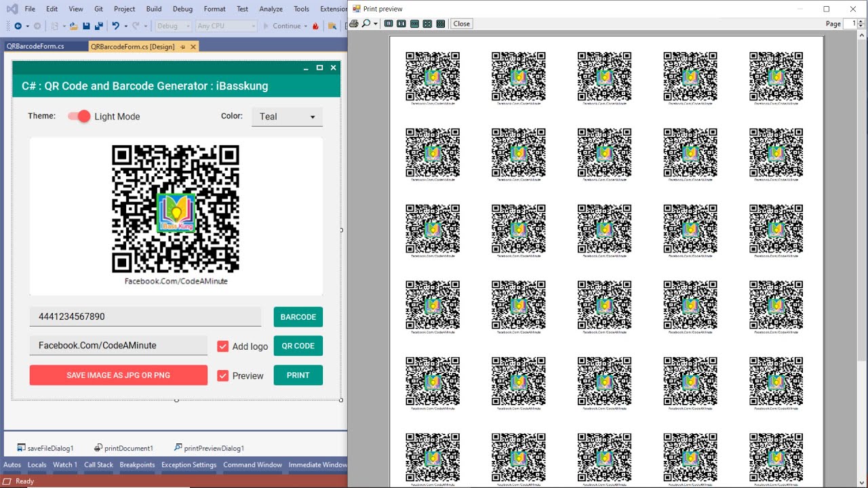Select three-pages layout in Print preview

point(414,24)
